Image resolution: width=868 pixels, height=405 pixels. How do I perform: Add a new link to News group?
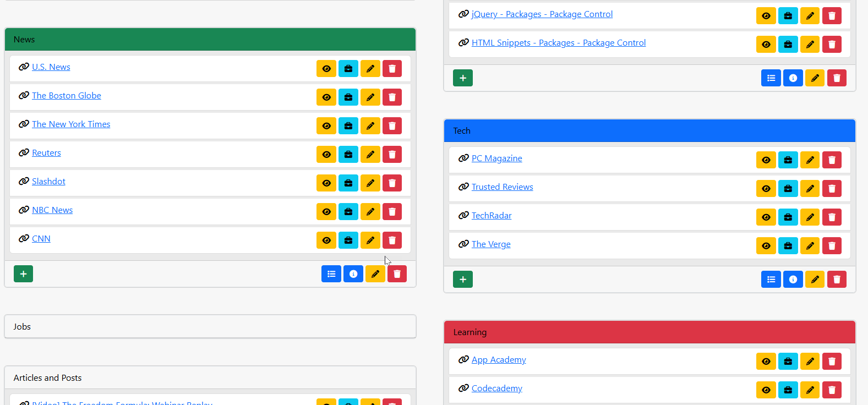(x=23, y=274)
